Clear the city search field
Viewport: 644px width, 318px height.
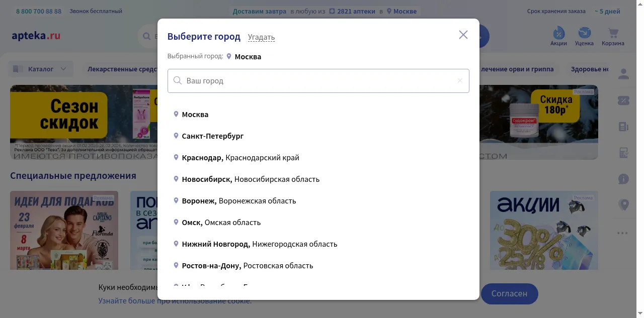(460, 80)
